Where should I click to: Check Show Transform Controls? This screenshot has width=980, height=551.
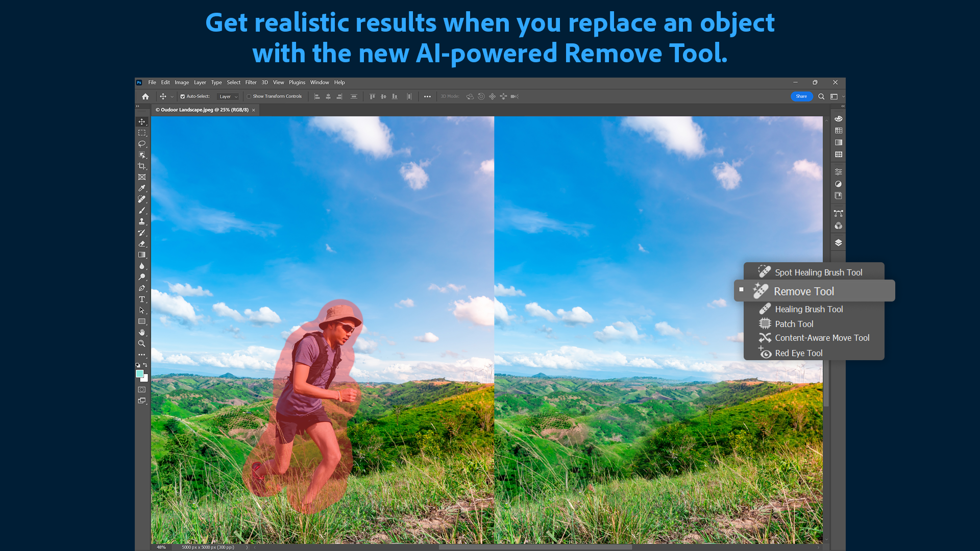tap(249, 96)
